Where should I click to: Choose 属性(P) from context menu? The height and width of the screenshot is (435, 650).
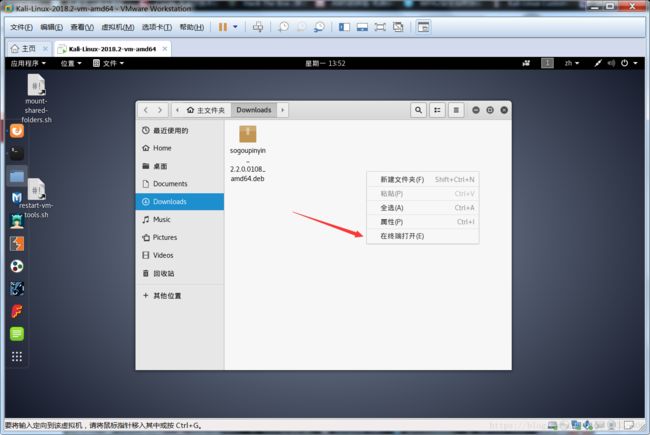[423, 222]
